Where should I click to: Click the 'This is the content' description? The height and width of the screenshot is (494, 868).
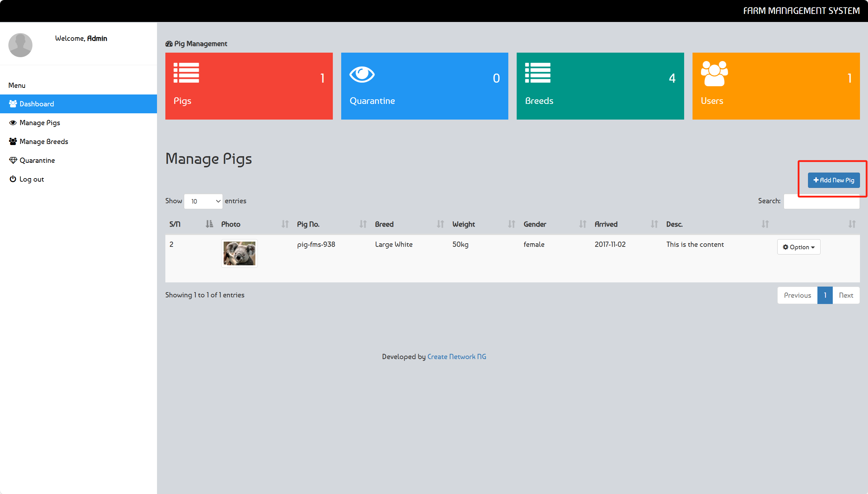click(x=695, y=244)
